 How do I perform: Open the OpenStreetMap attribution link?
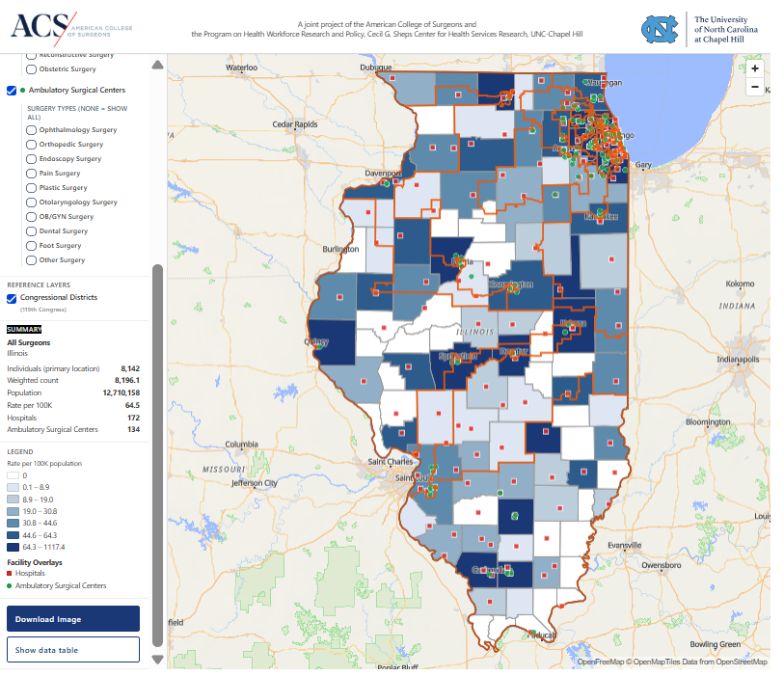(741, 662)
